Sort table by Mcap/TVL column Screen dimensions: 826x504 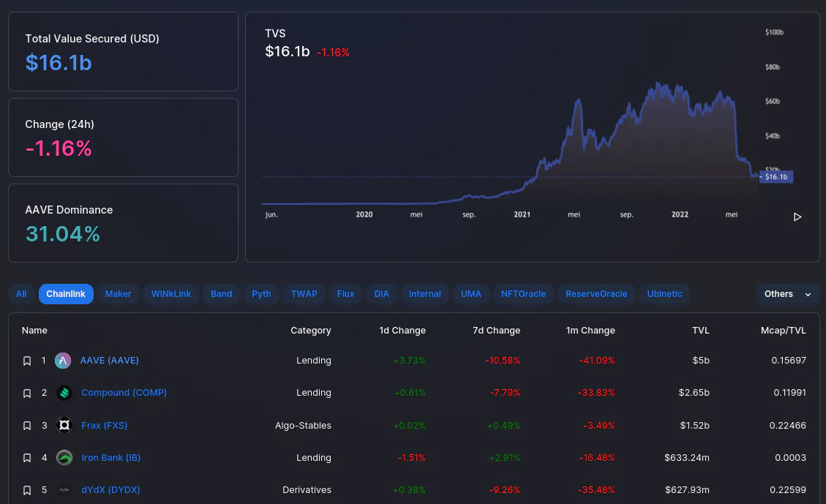click(x=784, y=331)
